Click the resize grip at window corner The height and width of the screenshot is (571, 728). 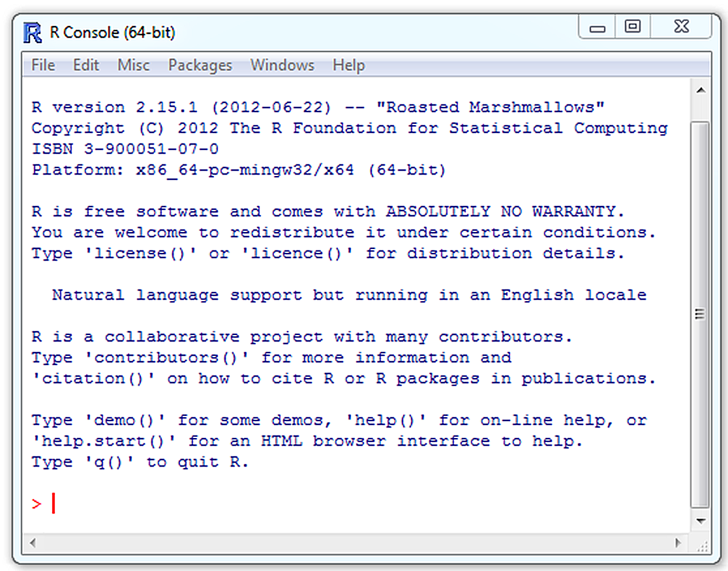(x=703, y=546)
